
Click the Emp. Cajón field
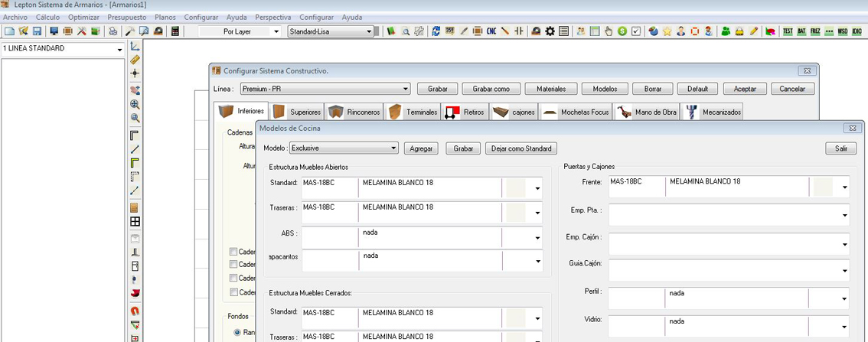729,243
